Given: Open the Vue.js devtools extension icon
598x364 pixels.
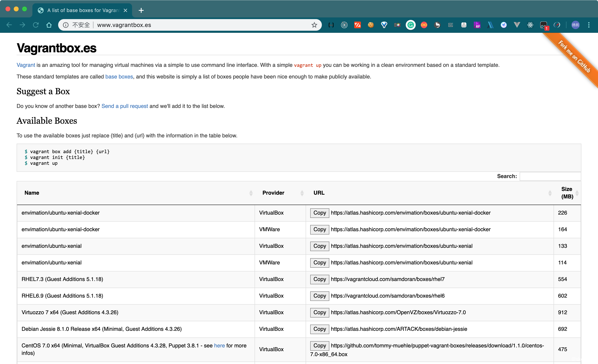Looking at the screenshot, I should tap(517, 25).
